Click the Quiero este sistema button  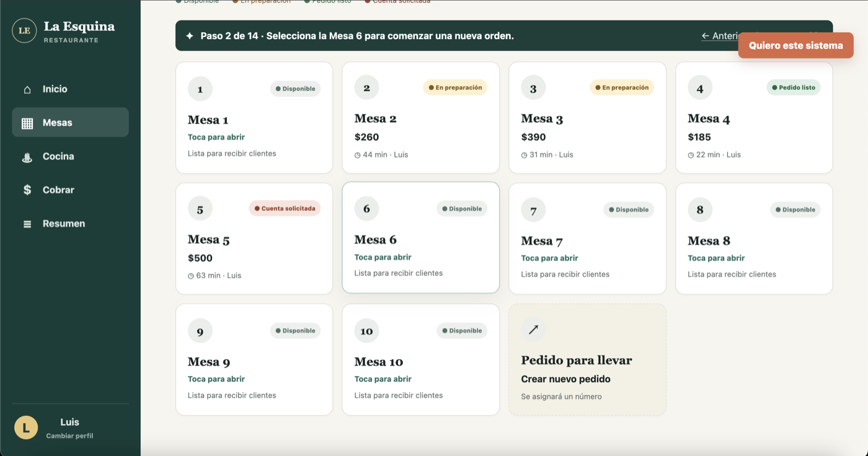pyautogui.click(x=795, y=45)
